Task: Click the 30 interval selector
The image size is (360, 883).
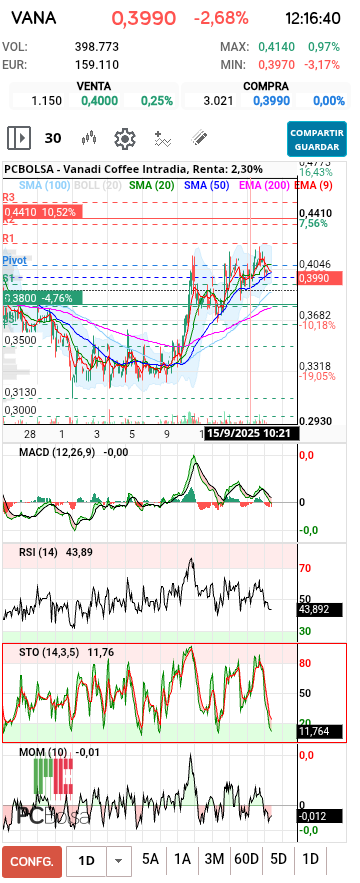Action: tap(53, 138)
